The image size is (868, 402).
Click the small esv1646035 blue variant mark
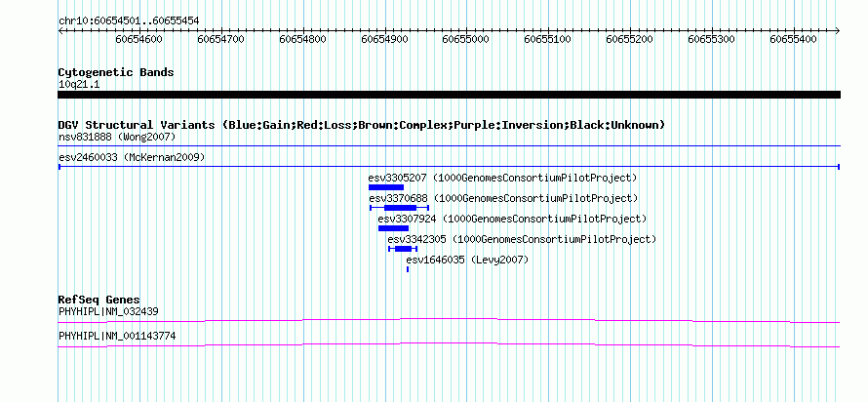[x=408, y=269]
